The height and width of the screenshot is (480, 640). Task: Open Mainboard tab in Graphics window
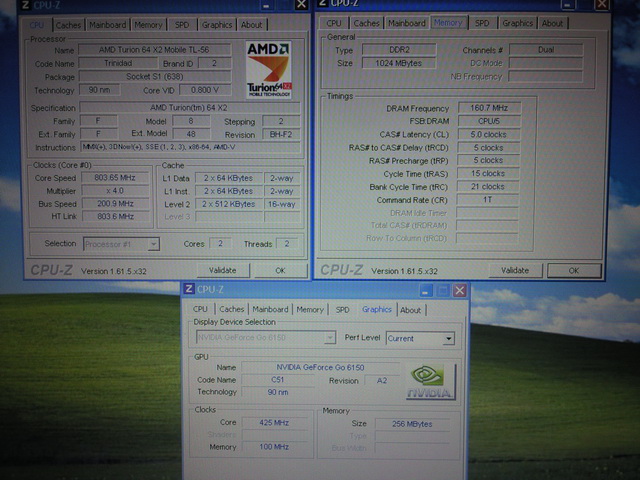[270, 309]
